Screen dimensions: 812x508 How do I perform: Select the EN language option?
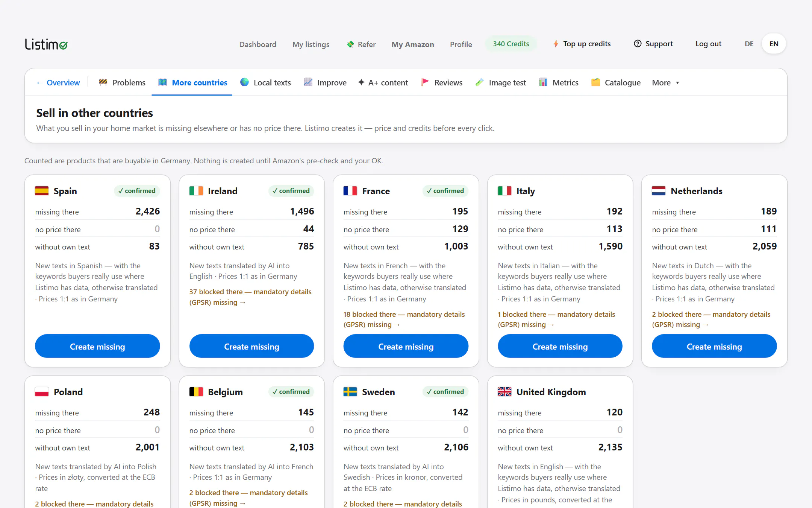point(774,44)
